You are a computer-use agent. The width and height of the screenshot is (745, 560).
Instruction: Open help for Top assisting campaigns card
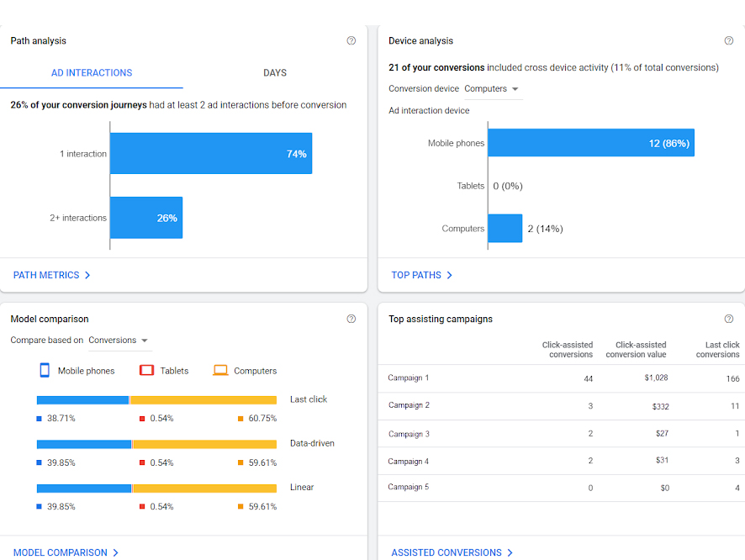tap(728, 319)
